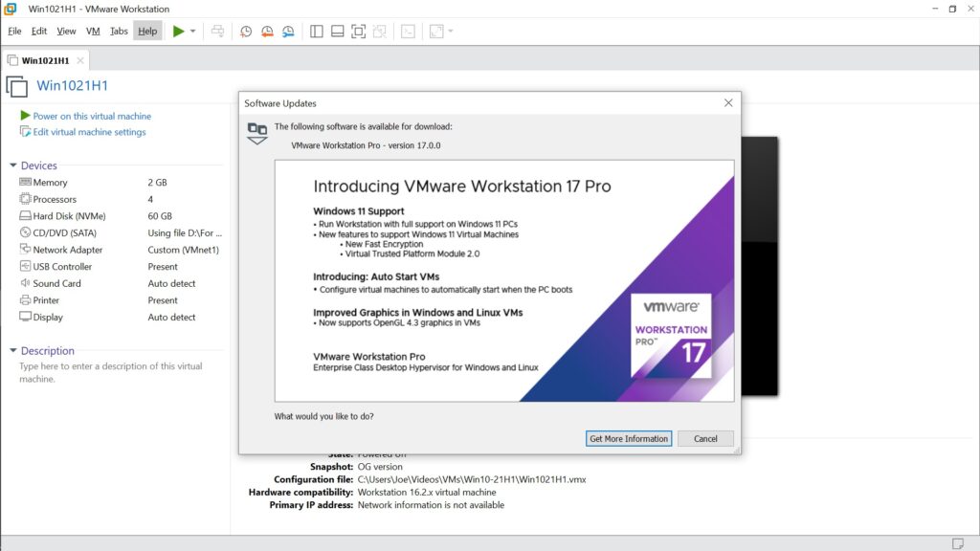
Task: Enter full screen mode via toolbar icon
Action: pyautogui.click(x=358, y=31)
